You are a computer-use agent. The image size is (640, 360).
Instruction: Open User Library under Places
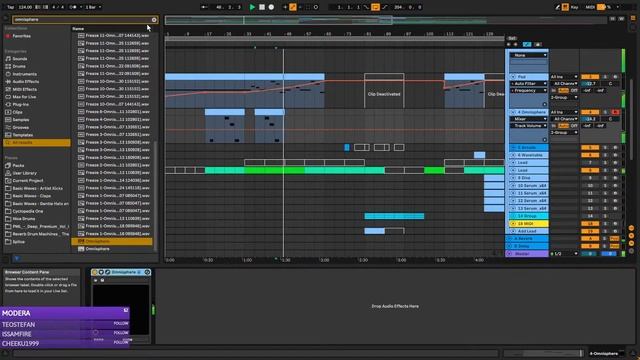(24, 173)
